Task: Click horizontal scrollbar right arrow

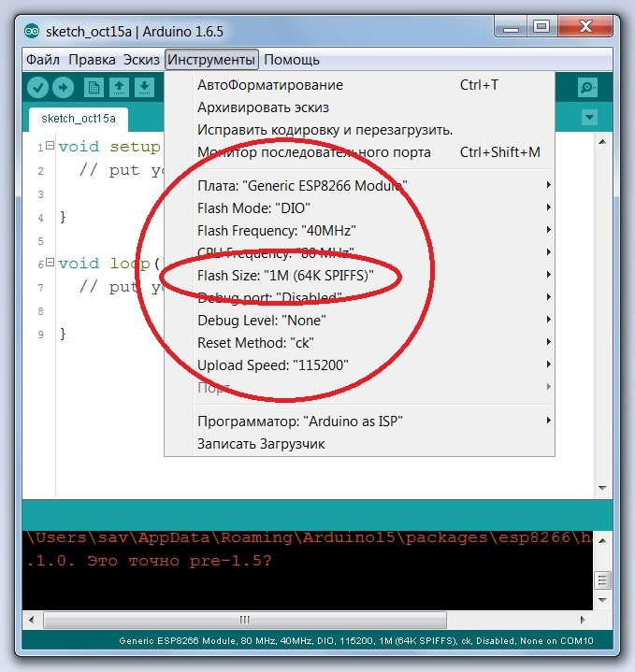Action: pyautogui.click(x=583, y=620)
